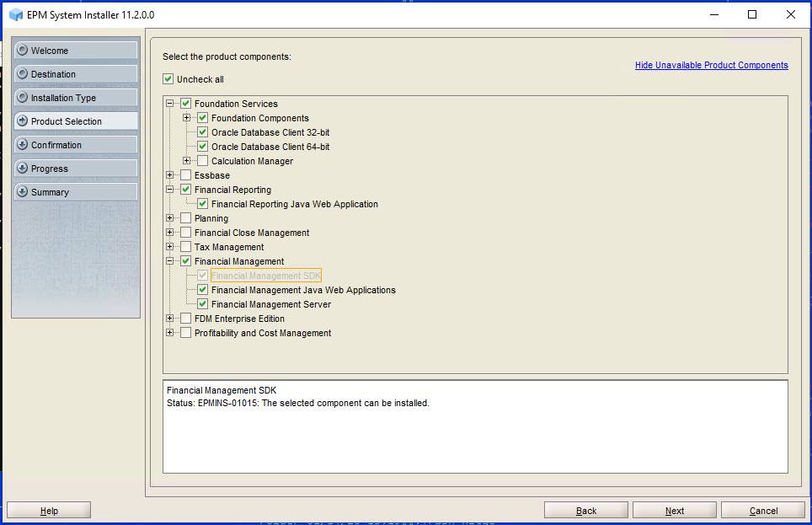This screenshot has width=812, height=525.
Task: Click the Summary step icon
Action: tap(22, 191)
